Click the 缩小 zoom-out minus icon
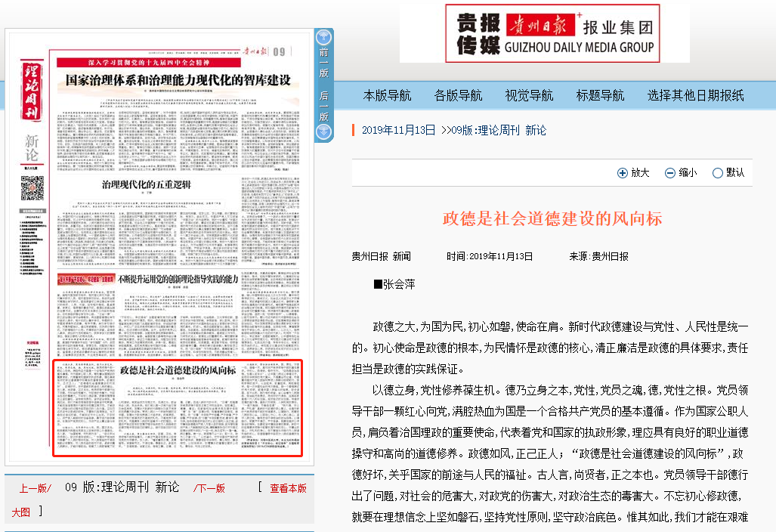 pos(669,173)
